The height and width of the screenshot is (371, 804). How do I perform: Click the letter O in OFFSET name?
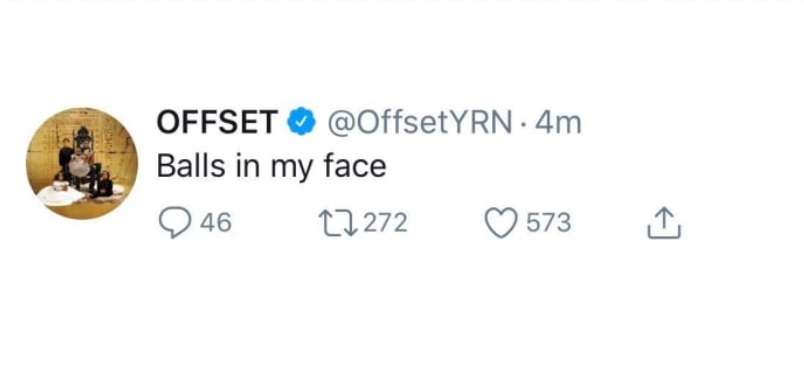coord(168,122)
